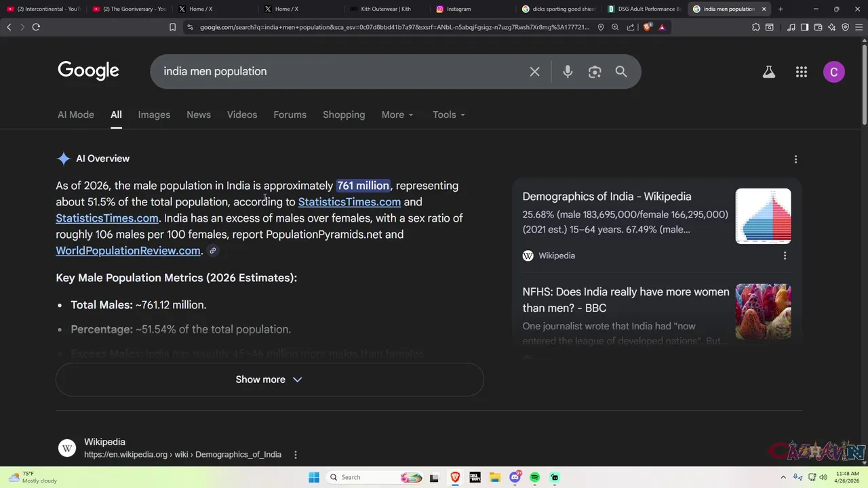868x488 pixels.
Task: Share this page from the address bar
Action: coord(631,27)
